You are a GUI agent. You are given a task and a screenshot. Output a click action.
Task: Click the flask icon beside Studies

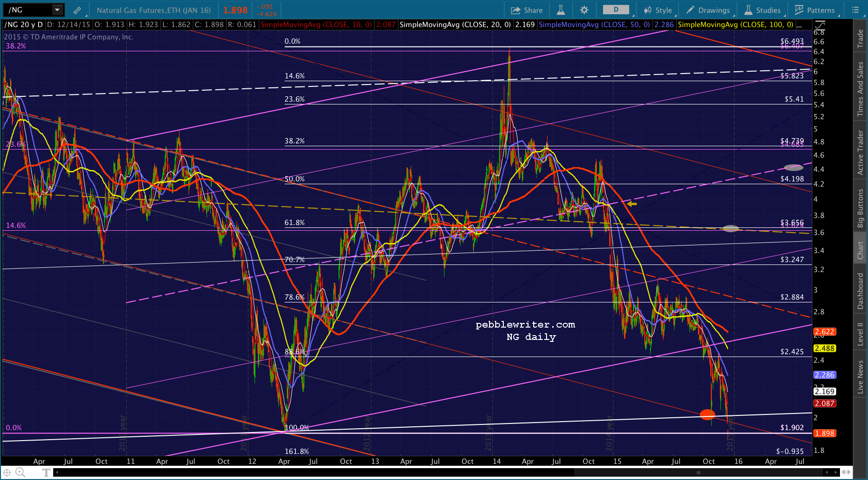click(748, 10)
